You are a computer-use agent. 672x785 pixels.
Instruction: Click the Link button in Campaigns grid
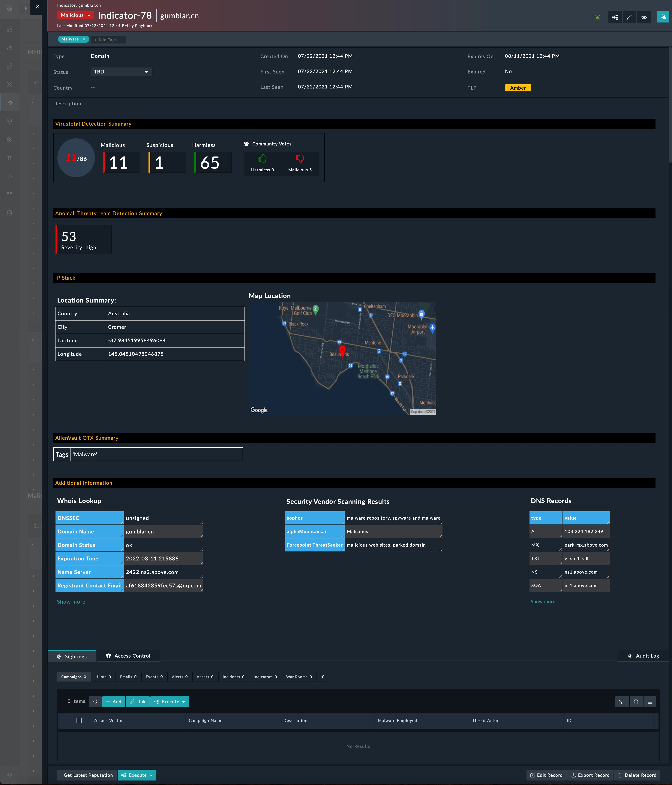point(138,702)
